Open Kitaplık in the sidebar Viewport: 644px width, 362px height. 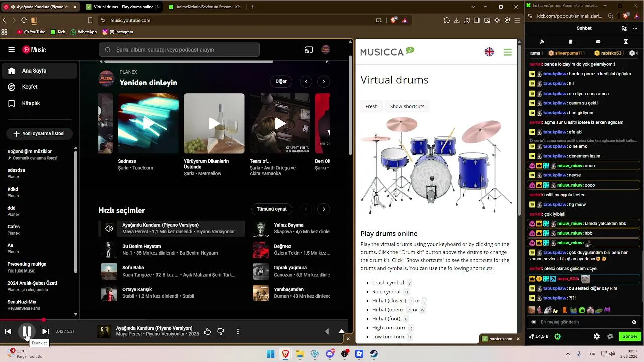[x=39, y=103]
